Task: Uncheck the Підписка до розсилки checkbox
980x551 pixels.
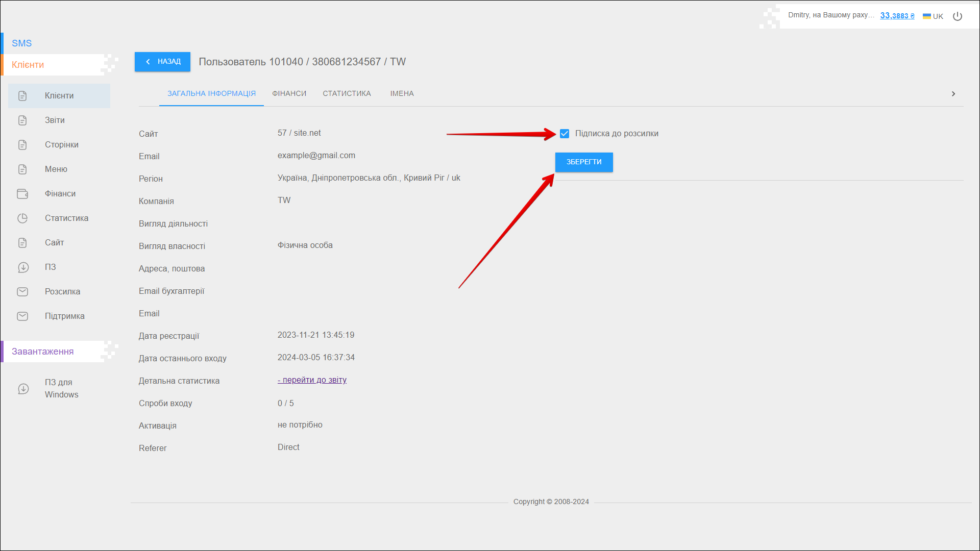Action: (x=564, y=134)
